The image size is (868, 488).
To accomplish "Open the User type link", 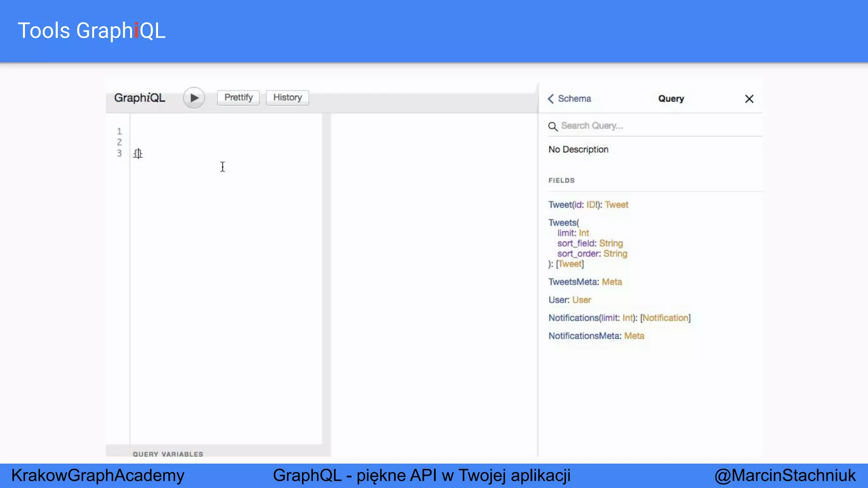I will [x=581, y=300].
